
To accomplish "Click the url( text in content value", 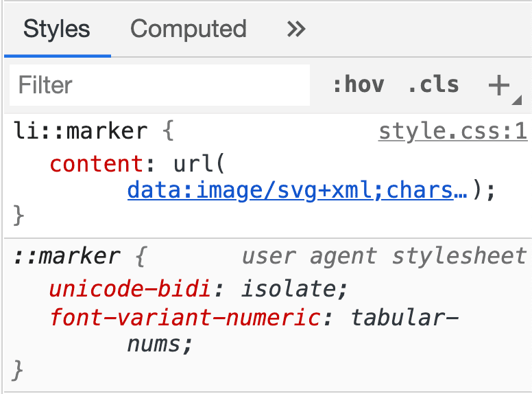I will tap(199, 165).
